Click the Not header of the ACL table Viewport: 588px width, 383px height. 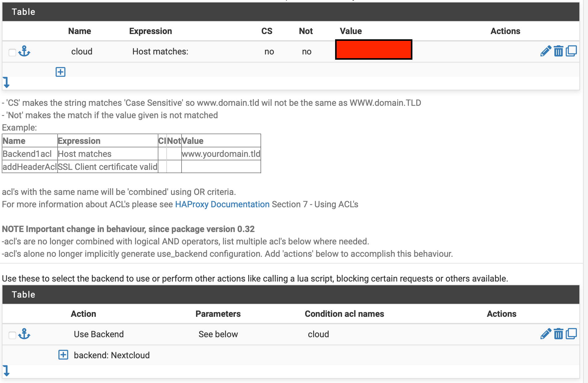pos(306,31)
